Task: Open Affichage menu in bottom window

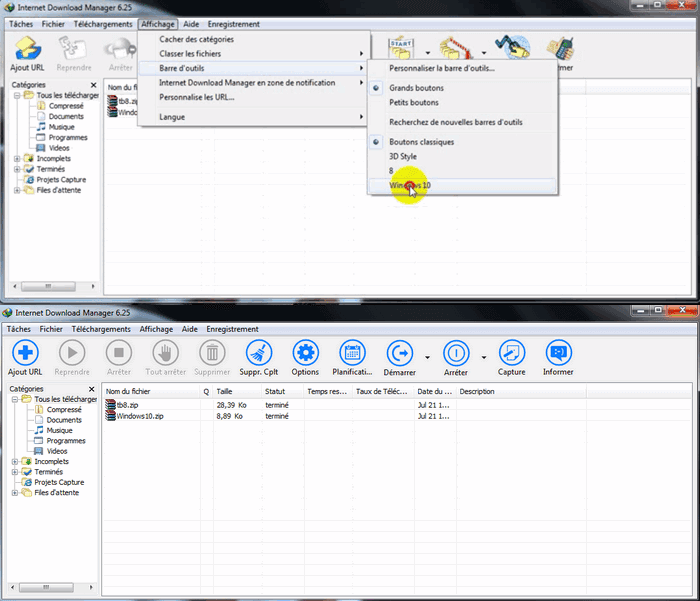Action: click(156, 329)
